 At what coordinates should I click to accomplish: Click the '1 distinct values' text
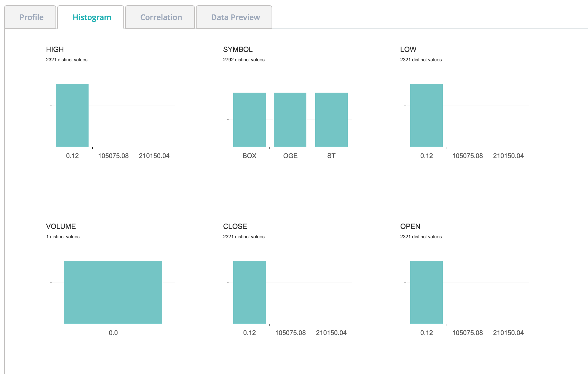coord(63,237)
